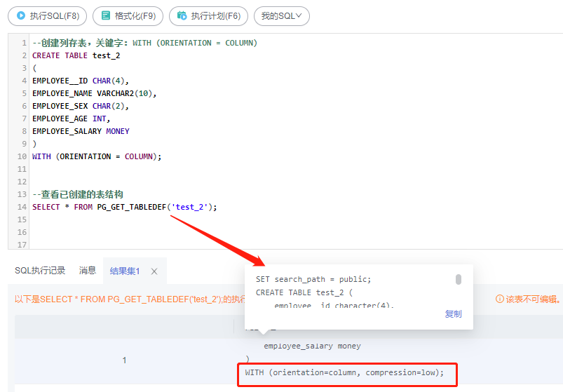This screenshot has height=392, width=563.
Task: Click line 14 SELECT statement in the editor
Action: pyautogui.click(x=125, y=207)
